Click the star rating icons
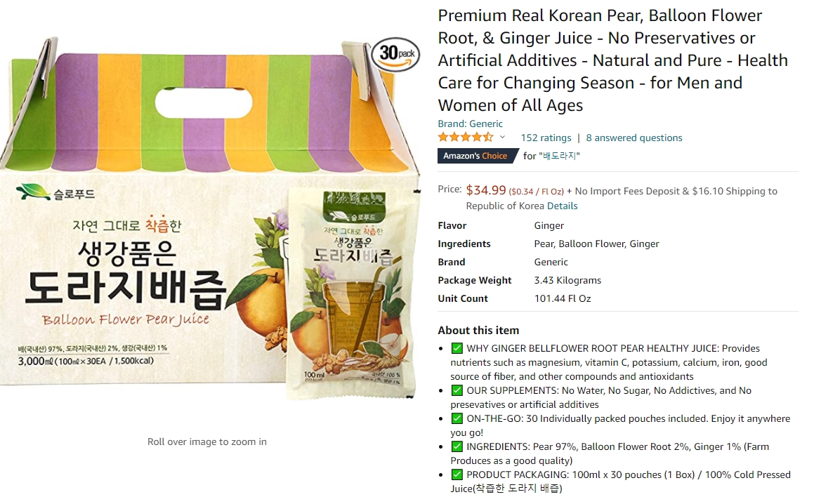The height and width of the screenshot is (504, 814). pos(465,138)
